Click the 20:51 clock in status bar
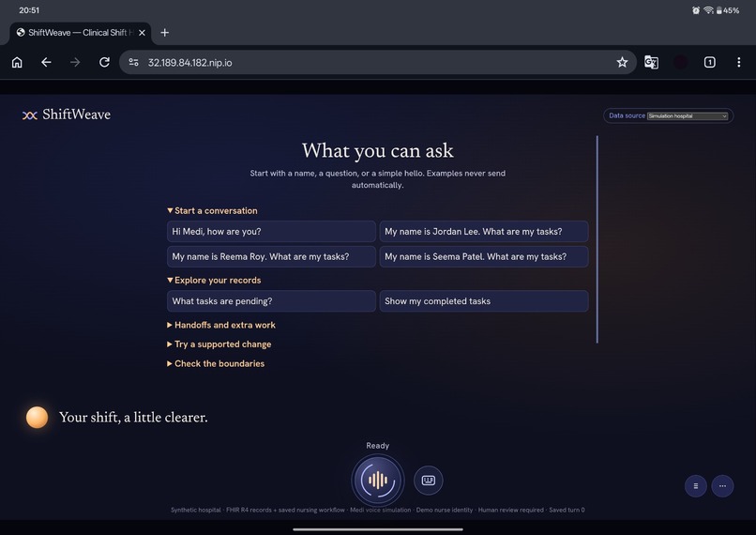Viewport: 756px width, 535px height. (x=29, y=10)
